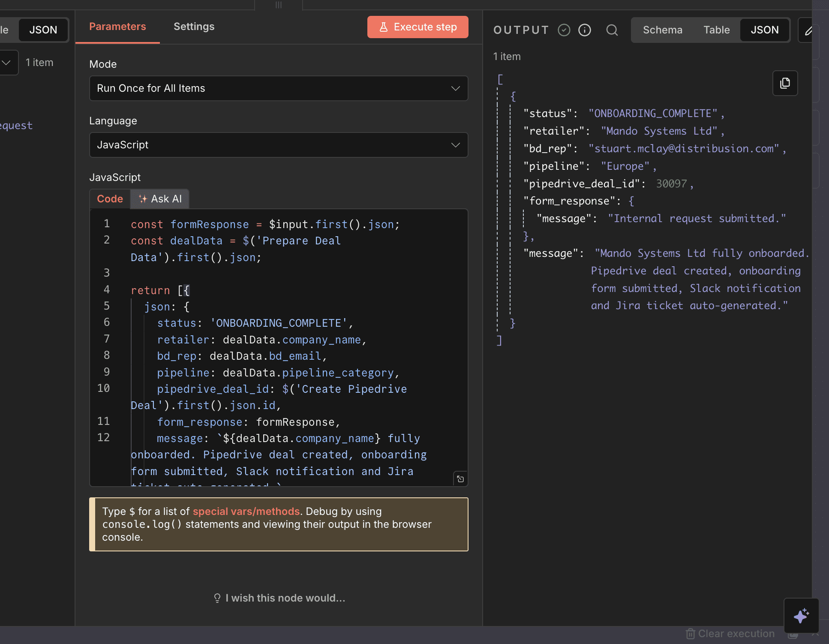Open the Ask AI tab
Screen dimensions: 829x644
tap(160, 199)
